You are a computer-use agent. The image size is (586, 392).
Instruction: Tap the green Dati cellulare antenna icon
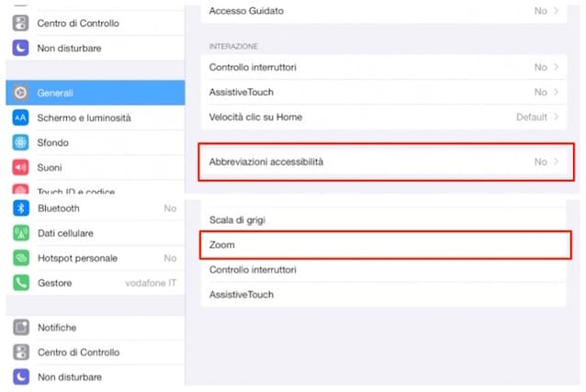(x=21, y=233)
